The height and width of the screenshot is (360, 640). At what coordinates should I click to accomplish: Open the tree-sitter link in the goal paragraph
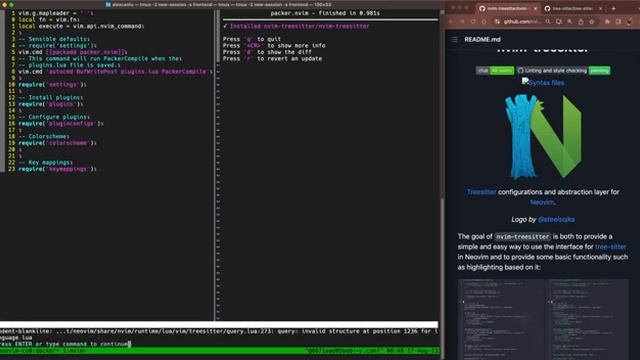pyautogui.click(x=611, y=247)
